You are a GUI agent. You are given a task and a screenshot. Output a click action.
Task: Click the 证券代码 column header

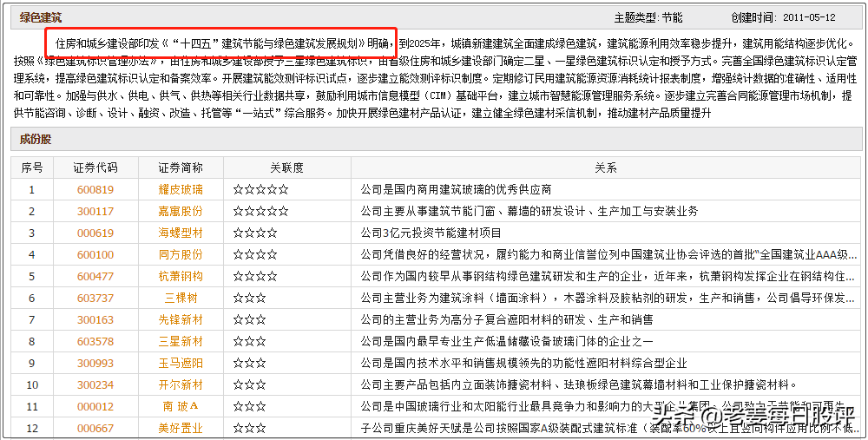[95, 167]
